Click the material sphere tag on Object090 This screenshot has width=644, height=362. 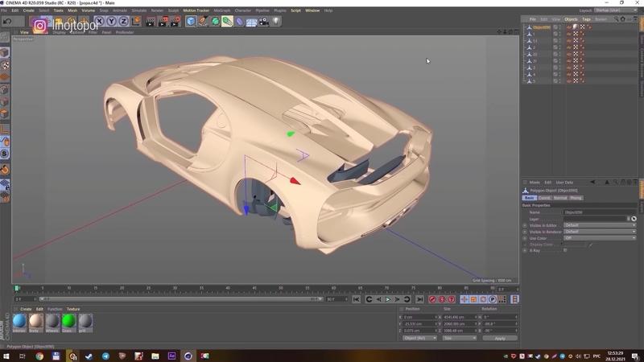576,27
